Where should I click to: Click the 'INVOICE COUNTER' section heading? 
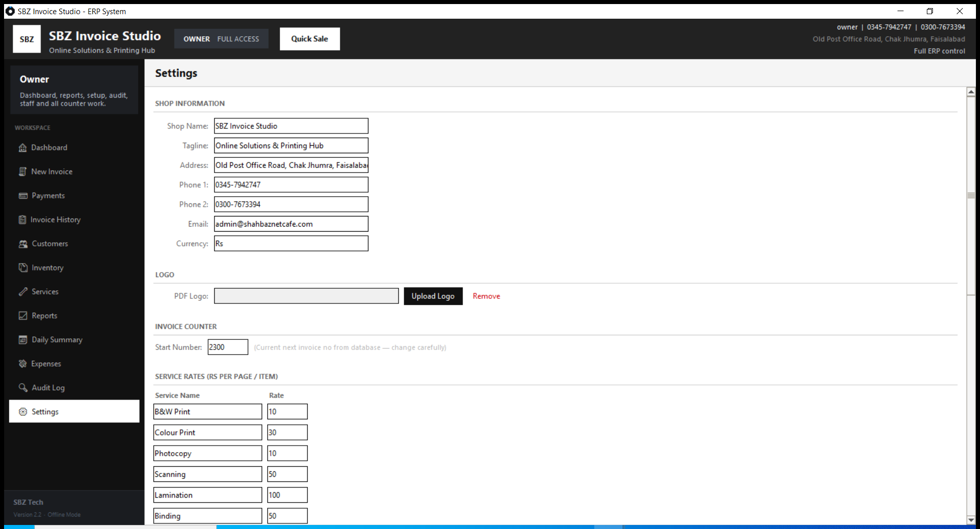[186, 327]
